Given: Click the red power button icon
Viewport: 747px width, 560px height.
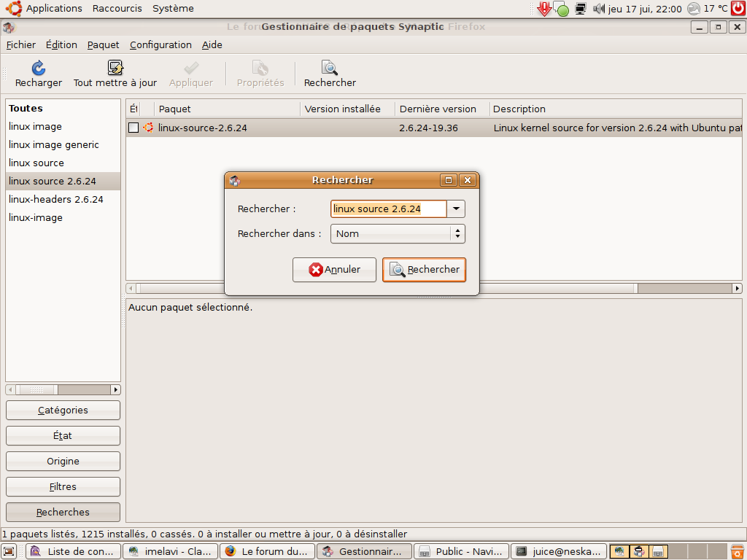Looking at the screenshot, I should click(x=738, y=9).
